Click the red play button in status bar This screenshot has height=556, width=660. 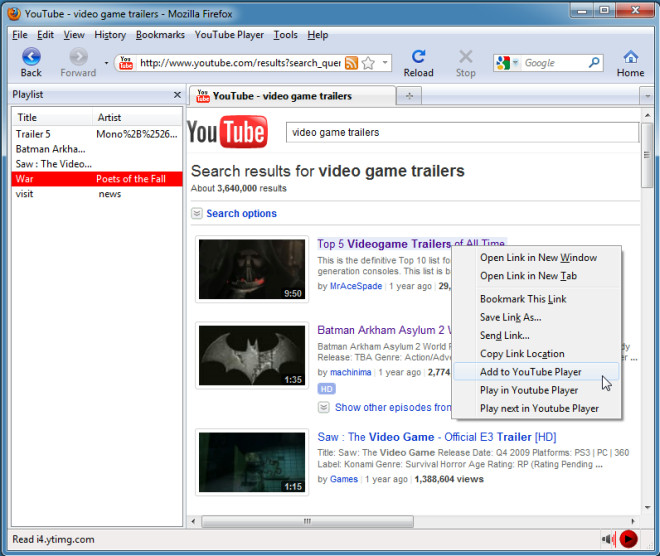coord(628,539)
